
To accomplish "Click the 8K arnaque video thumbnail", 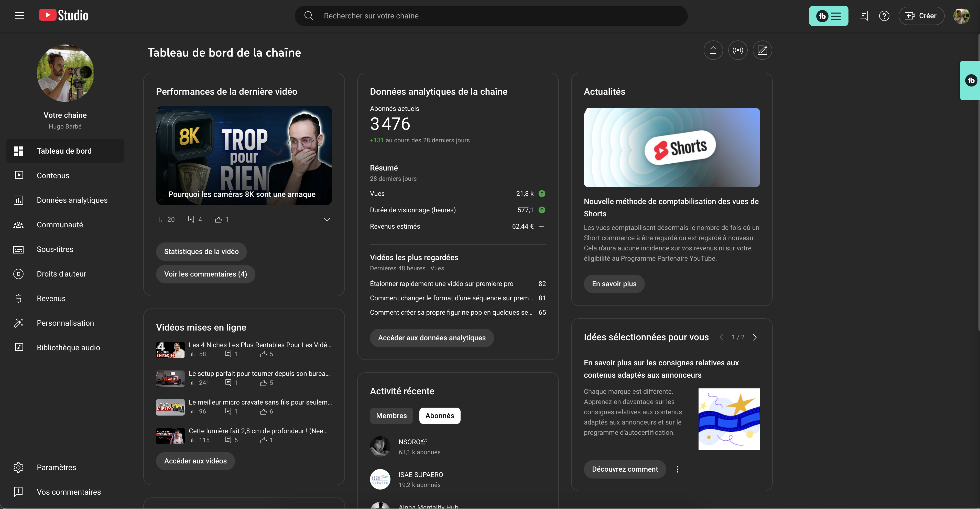I will click(x=244, y=155).
